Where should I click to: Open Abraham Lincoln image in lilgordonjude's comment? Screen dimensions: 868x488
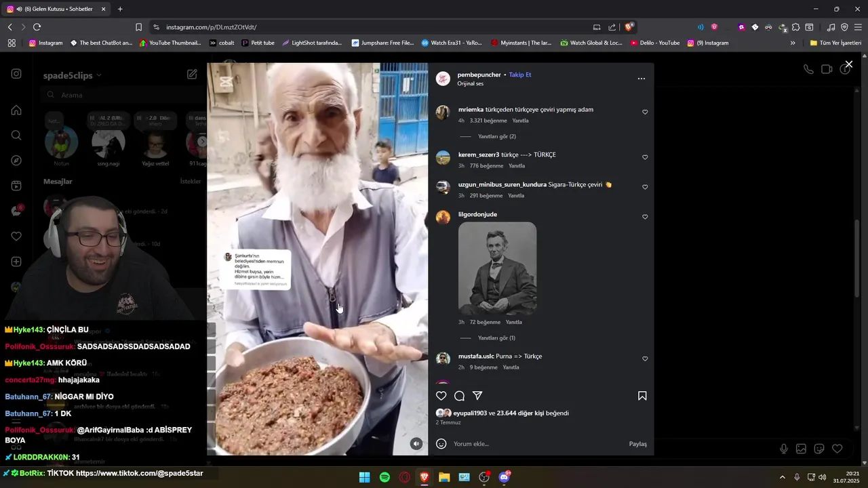pos(497,268)
